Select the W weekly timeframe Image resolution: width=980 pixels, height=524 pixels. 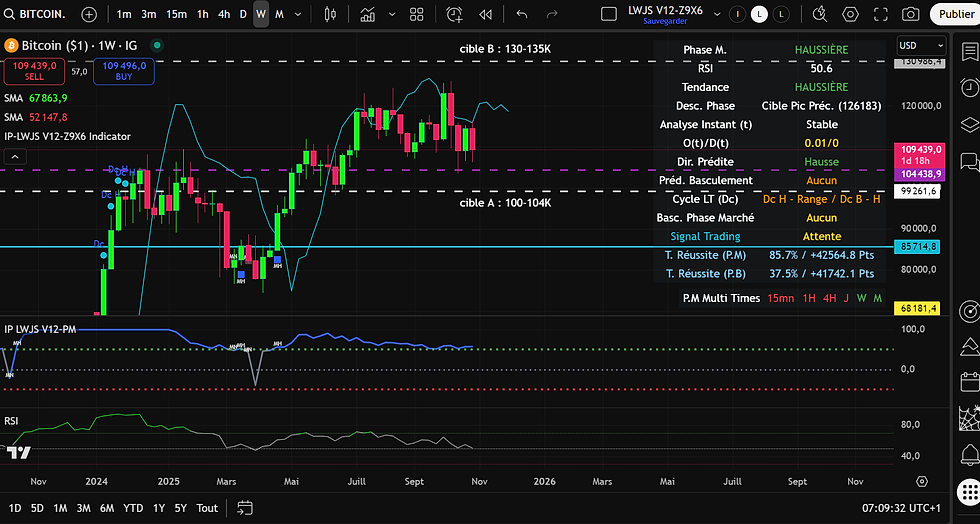[x=261, y=14]
